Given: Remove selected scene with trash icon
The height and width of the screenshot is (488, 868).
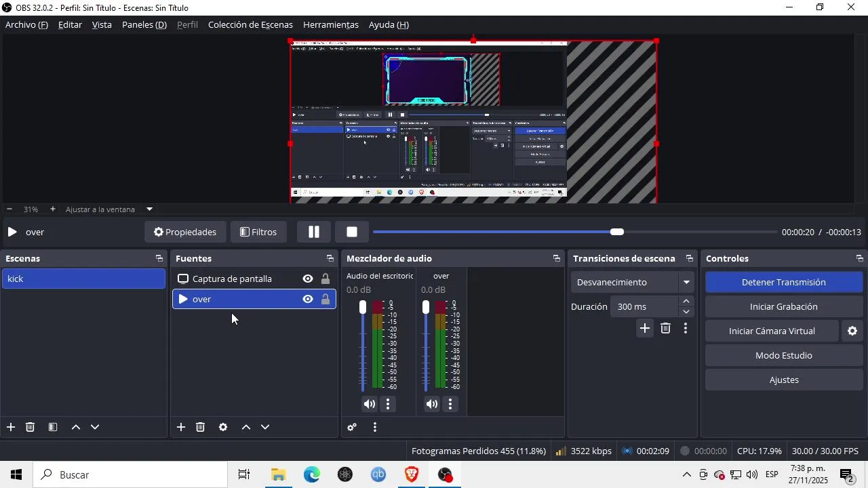Looking at the screenshot, I should (31, 427).
